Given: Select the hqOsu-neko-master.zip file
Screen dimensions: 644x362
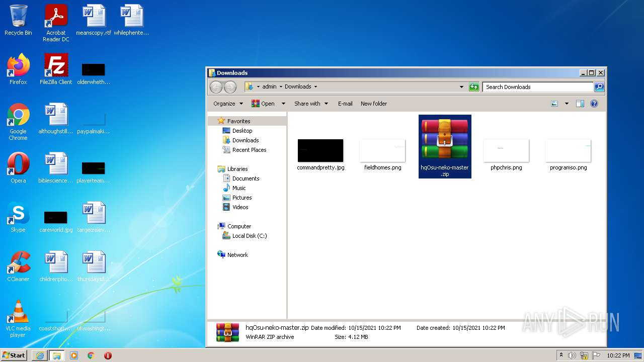Looking at the screenshot, I should point(445,147).
